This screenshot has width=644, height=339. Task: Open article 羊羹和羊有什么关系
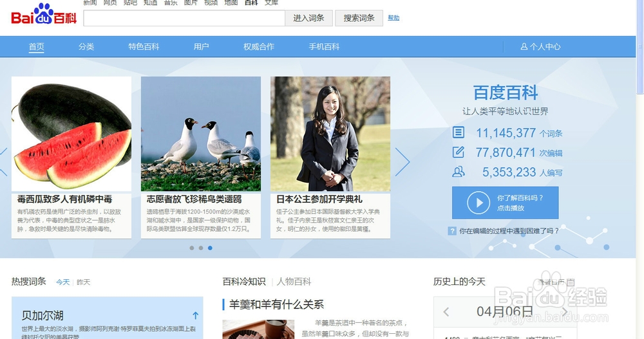[x=276, y=304]
